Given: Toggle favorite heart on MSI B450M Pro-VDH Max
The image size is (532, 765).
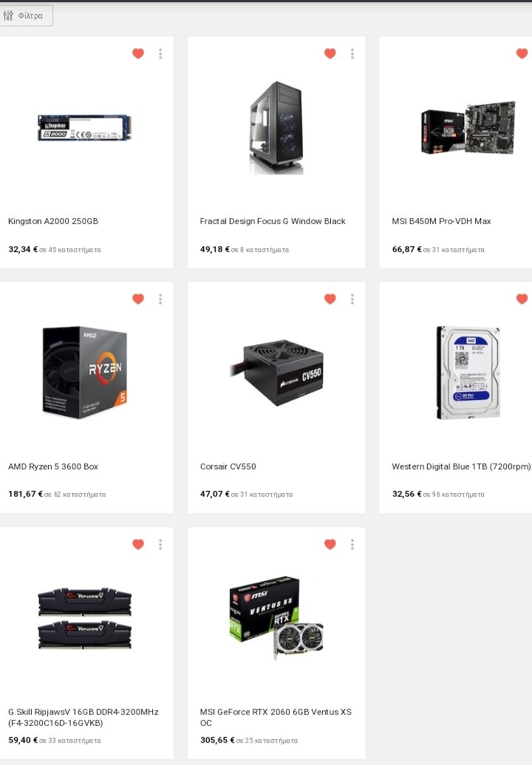Looking at the screenshot, I should tap(522, 53).
